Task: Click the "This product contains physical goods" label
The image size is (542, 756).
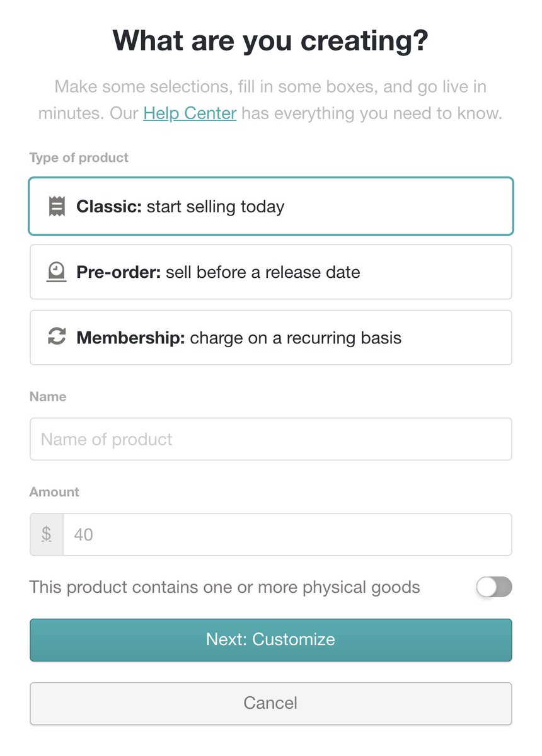Action: tap(224, 587)
